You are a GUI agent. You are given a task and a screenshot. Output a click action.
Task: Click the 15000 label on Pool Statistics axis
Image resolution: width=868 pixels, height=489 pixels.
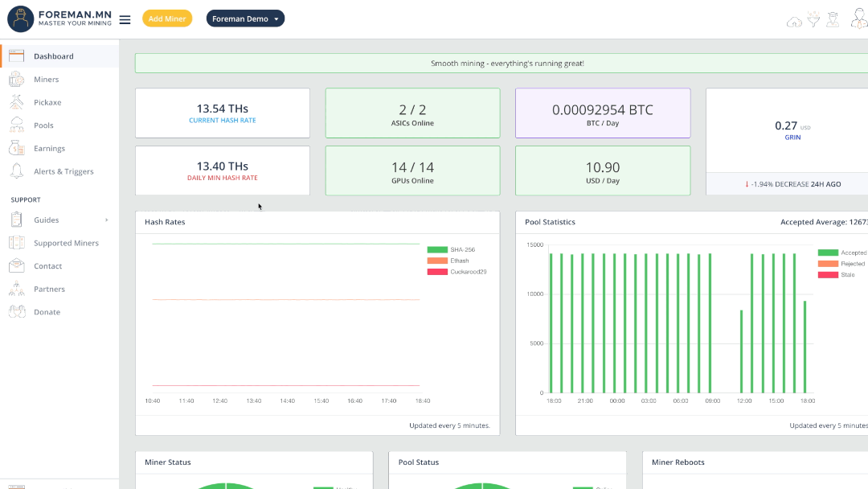[x=534, y=244]
